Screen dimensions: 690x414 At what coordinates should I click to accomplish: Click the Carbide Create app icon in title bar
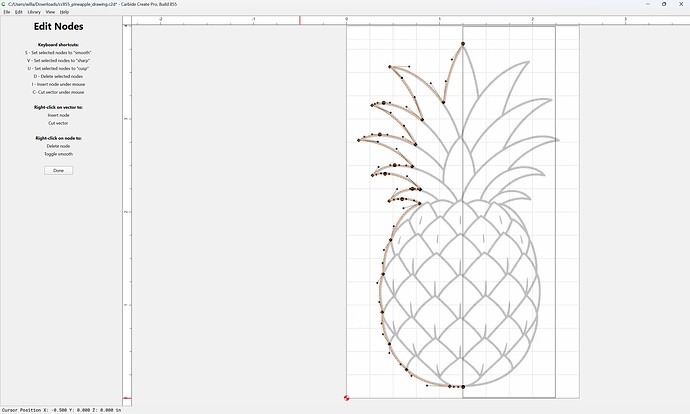pos(4,4)
